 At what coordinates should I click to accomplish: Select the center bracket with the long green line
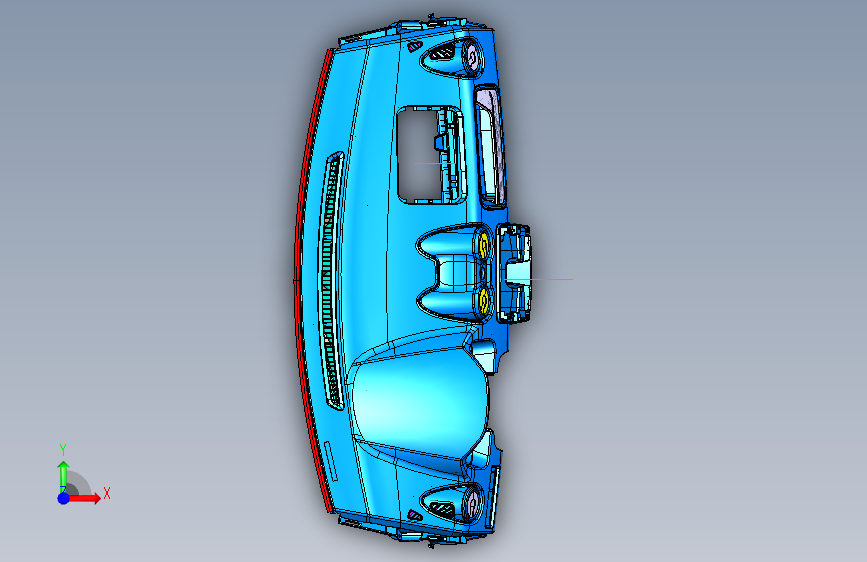tap(514, 273)
